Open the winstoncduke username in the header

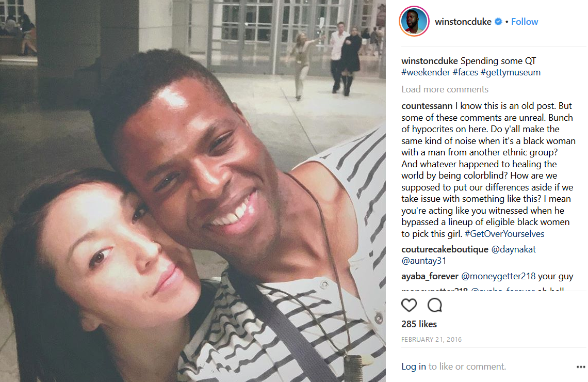(x=463, y=22)
